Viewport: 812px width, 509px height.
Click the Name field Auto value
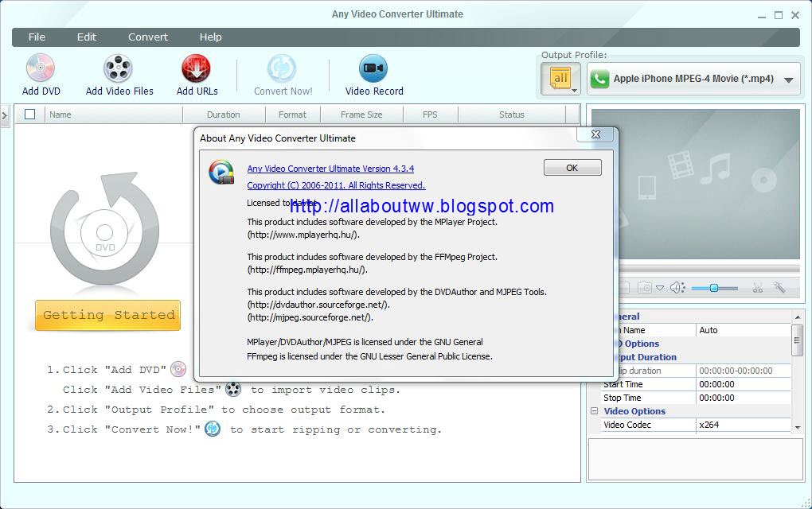tap(743, 330)
